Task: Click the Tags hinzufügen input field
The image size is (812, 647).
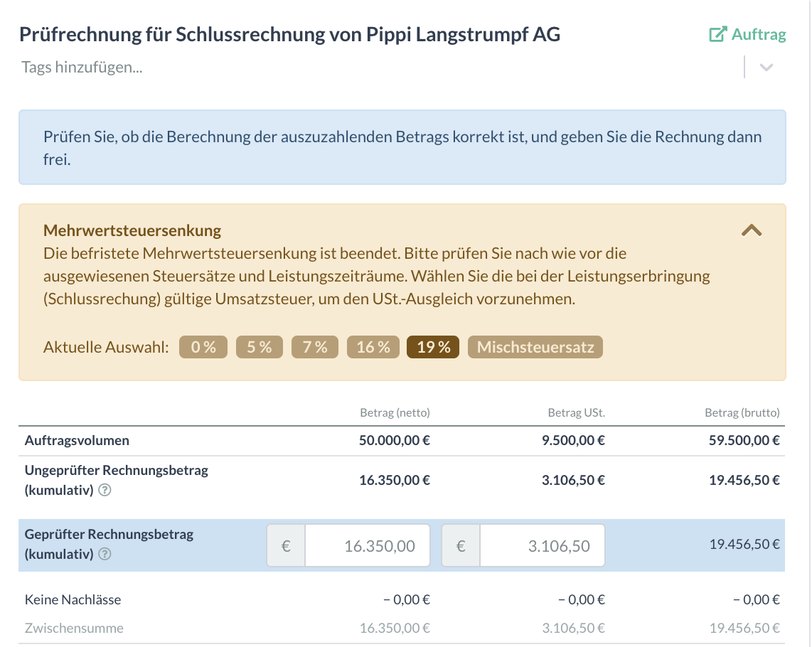Action: (378, 68)
